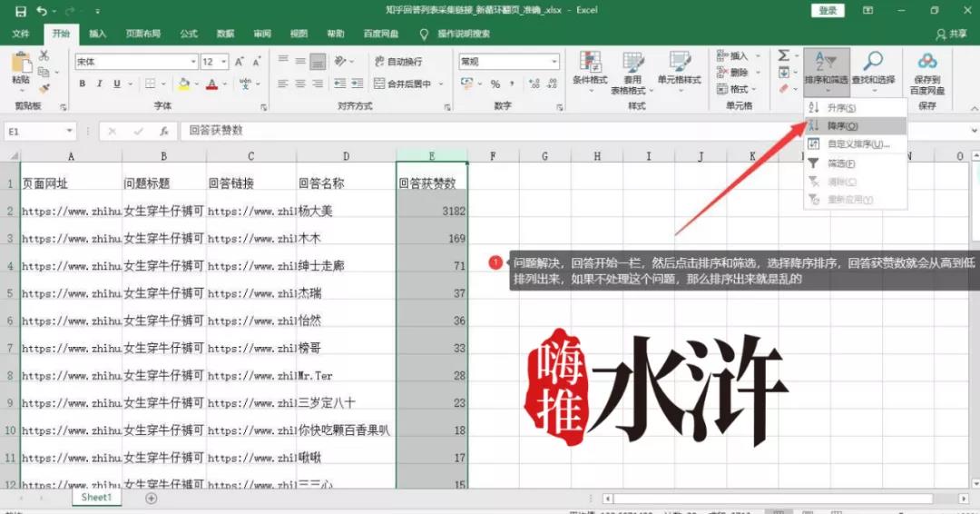Click the Decrease Indent icon

(340, 84)
